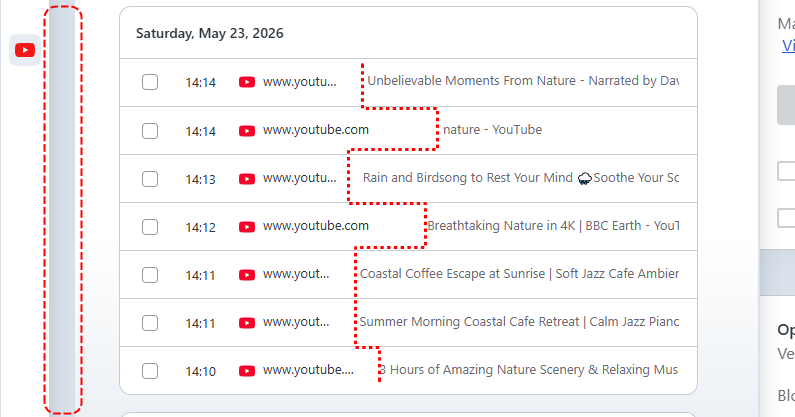The width and height of the screenshot is (795, 417).
Task: Click YouTube favicon in Summer Morning Coastal row
Action: click(x=247, y=323)
